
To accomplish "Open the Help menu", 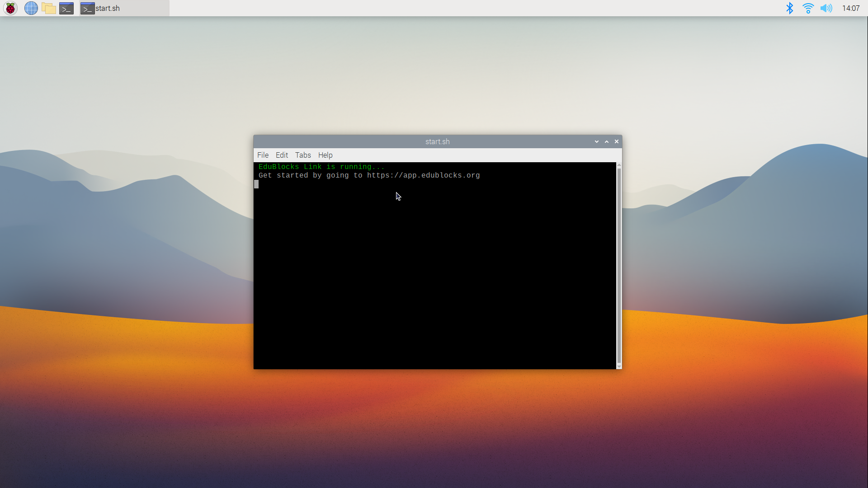I will [325, 155].
